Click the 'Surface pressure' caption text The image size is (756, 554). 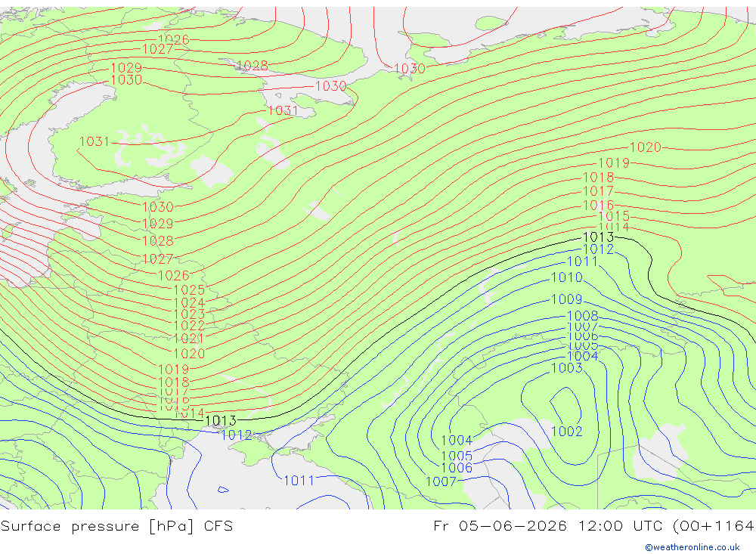[x=68, y=526]
